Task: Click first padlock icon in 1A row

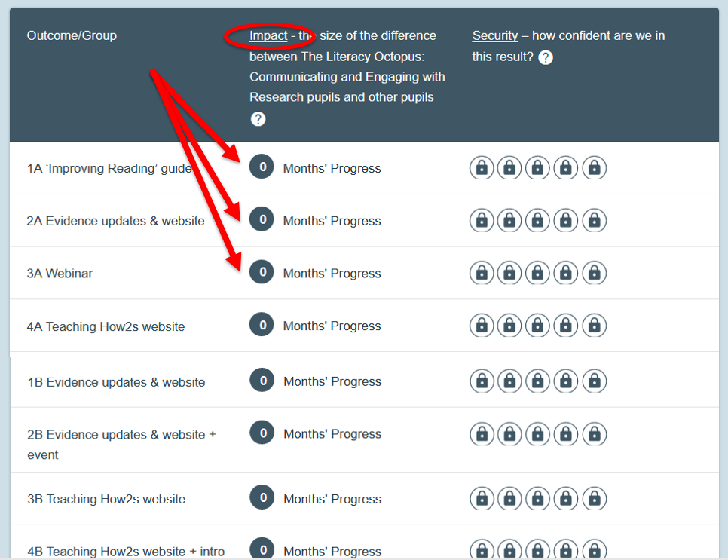Action: 482,167
